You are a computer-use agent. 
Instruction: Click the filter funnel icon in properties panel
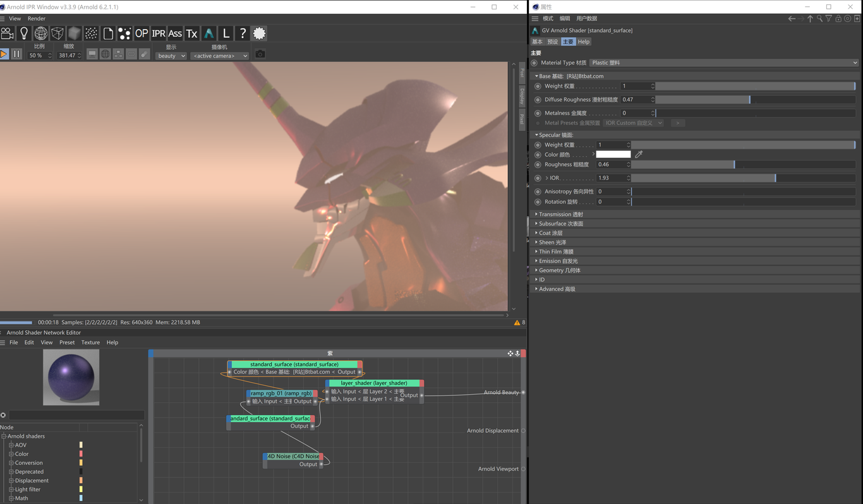(829, 18)
